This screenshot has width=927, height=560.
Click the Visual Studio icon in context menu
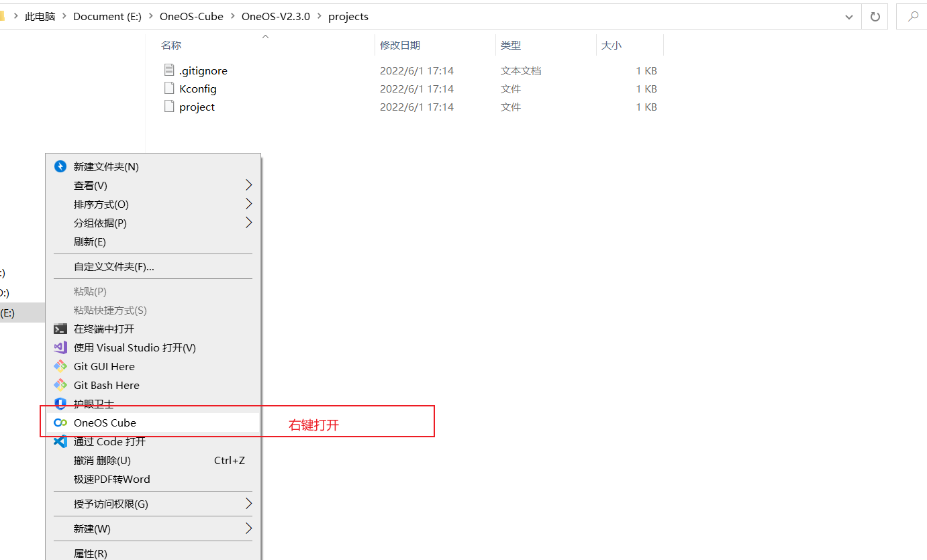tap(60, 347)
